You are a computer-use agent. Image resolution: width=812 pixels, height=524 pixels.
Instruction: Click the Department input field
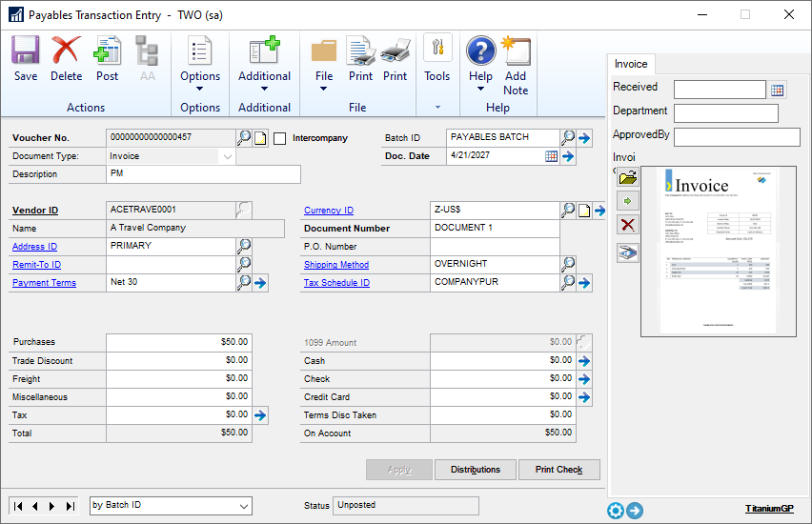pyautogui.click(x=726, y=113)
